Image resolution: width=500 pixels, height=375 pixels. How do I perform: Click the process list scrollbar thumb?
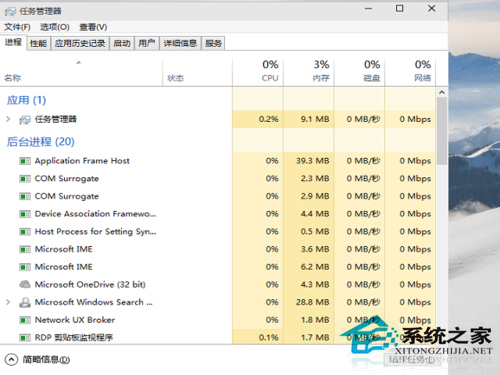[442, 131]
